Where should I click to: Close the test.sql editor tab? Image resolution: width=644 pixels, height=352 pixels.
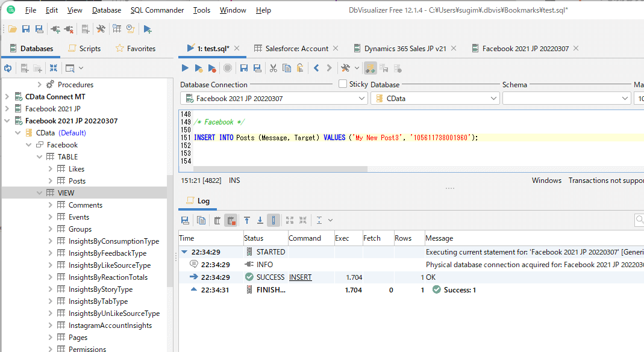[x=237, y=48]
